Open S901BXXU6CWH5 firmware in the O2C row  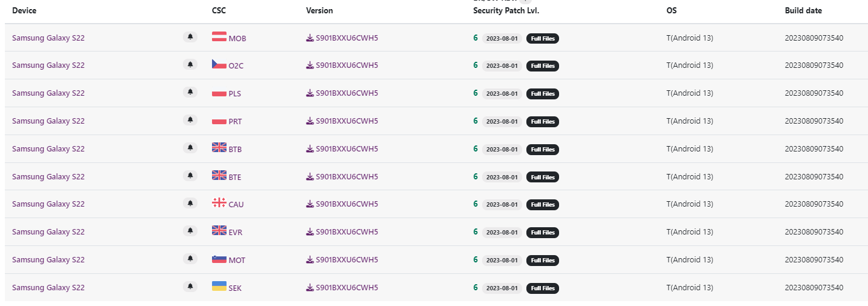346,65
